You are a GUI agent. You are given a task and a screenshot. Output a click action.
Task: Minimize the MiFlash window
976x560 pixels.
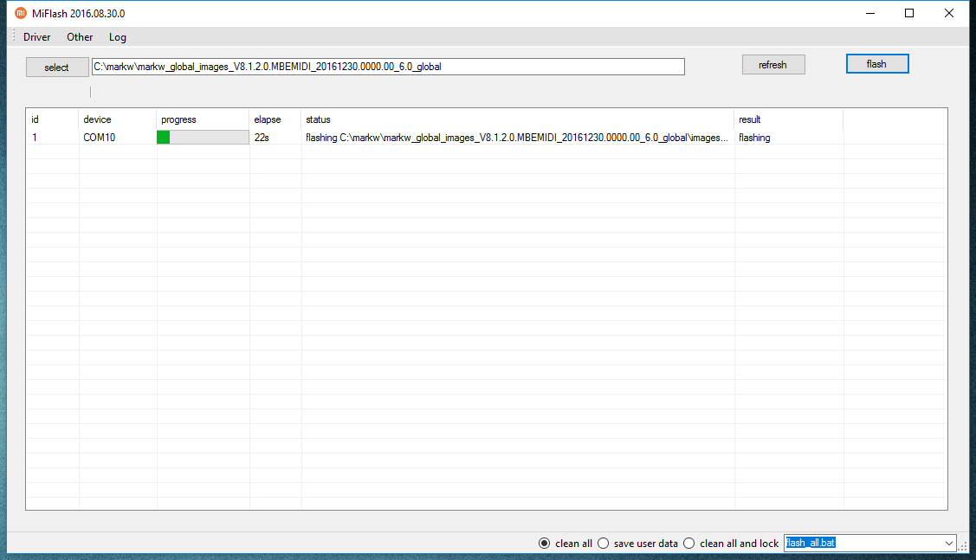click(x=870, y=13)
